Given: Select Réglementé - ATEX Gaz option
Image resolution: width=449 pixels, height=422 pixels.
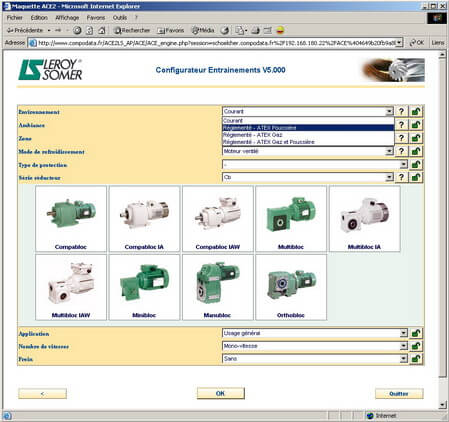Looking at the screenshot, I should 308,135.
